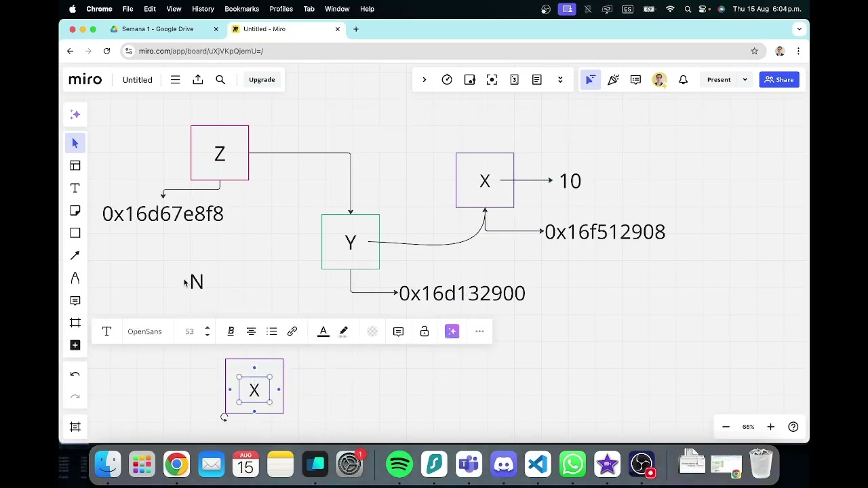Image resolution: width=868 pixels, height=488 pixels.
Task: Open the notifications bell
Action: 683,80
